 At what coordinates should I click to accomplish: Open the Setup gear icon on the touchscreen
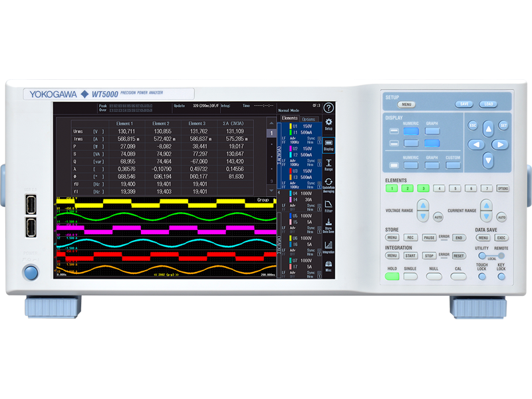coord(328,122)
